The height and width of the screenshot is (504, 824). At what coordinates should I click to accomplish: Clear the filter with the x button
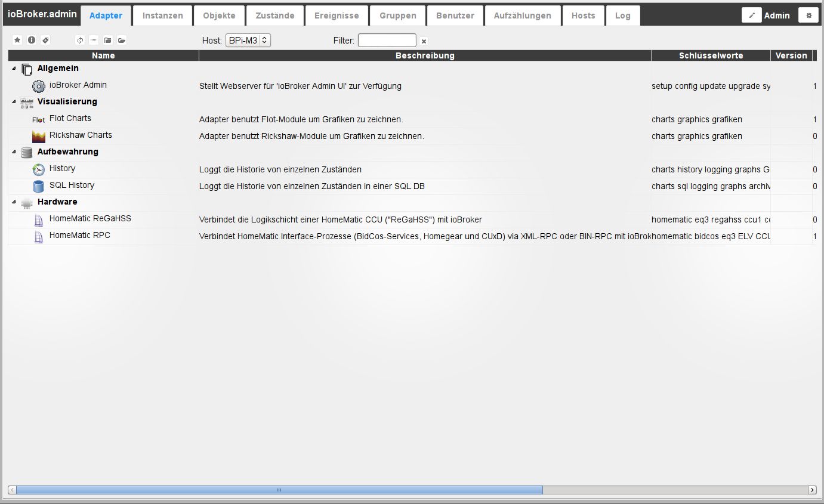point(424,41)
